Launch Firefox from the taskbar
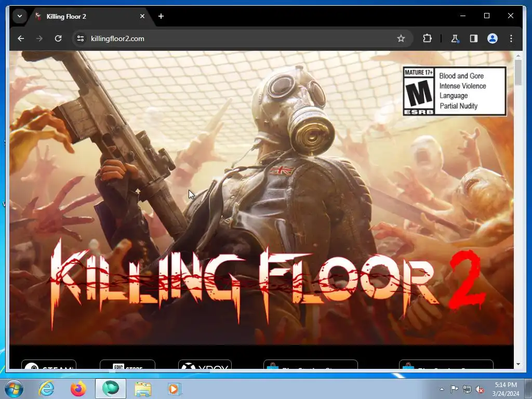Image resolution: width=532 pixels, height=399 pixels. pyautogui.click(x=78, y=389)
